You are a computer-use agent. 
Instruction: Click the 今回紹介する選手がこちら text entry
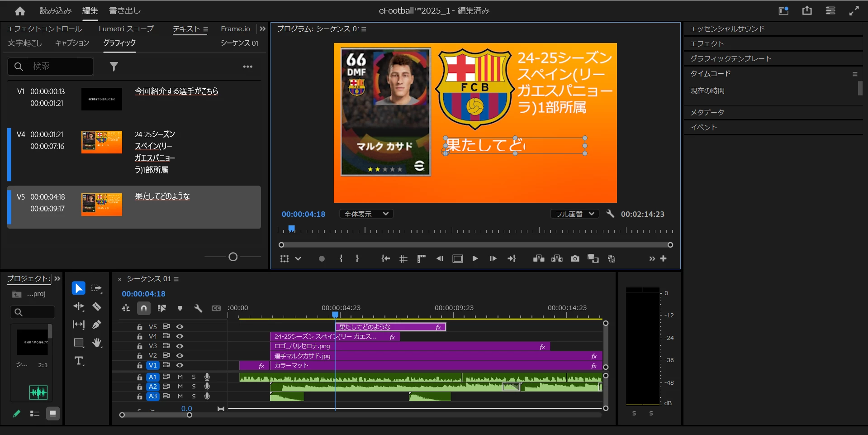(176, 91)
